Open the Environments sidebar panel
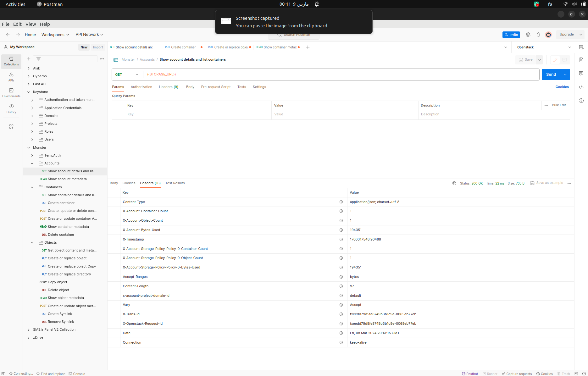The width and height of the screenshot is (588, 376). pos(11,93)
